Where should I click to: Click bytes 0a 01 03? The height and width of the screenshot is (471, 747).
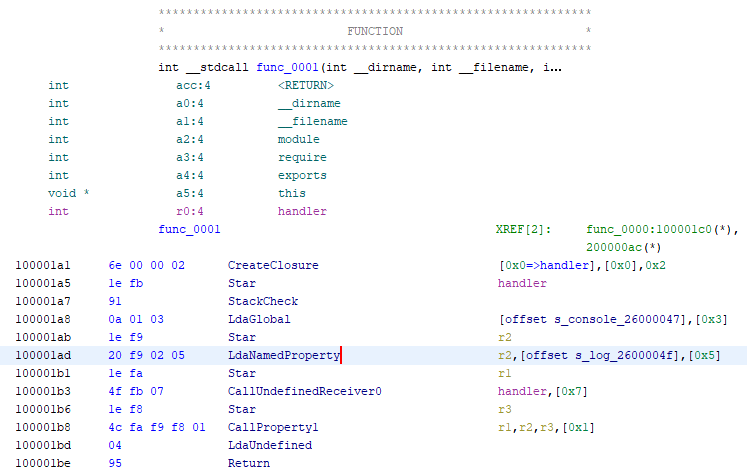(x=136, y=320)
